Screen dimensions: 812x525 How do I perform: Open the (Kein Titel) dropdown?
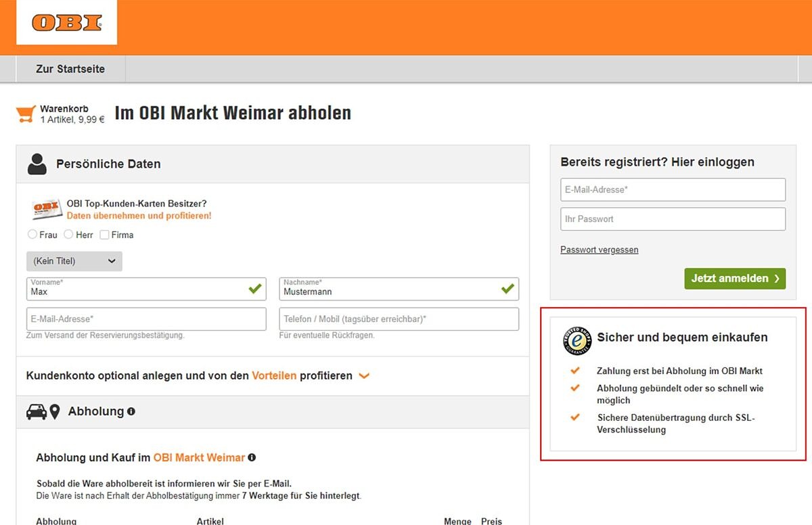[x=74, y=261]
